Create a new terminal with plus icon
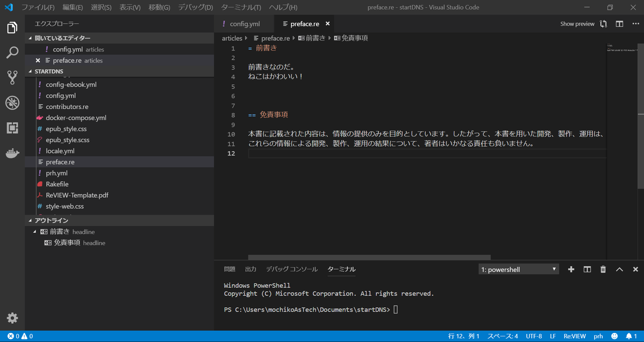This screenshot has height=342, width=644. (x=571, y=269)
